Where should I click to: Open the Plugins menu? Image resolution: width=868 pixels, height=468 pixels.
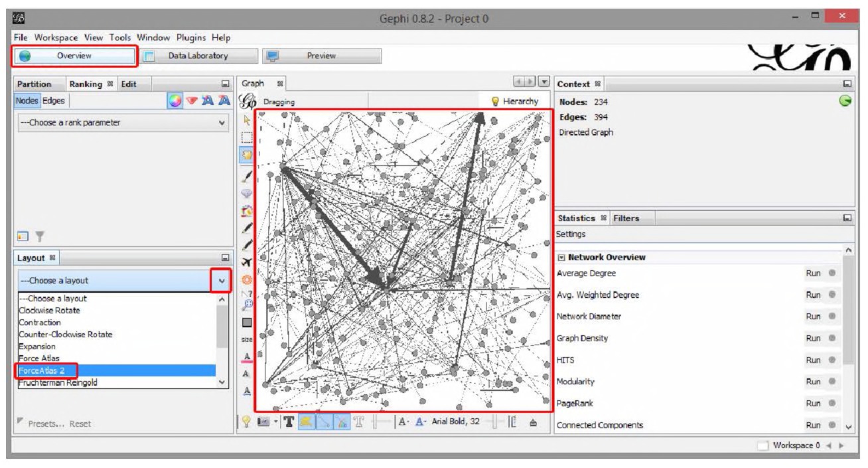point(190,38)
